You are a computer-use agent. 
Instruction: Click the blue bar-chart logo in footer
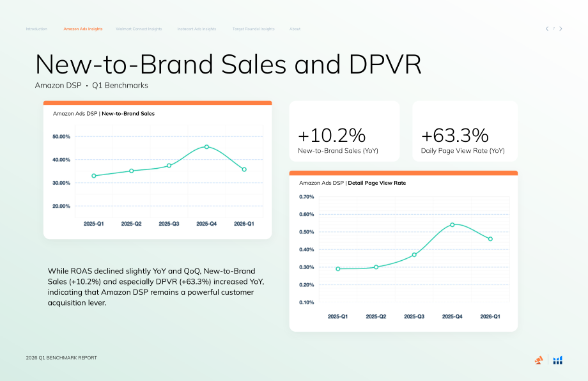pyautogui.click(x=557, y=360)
